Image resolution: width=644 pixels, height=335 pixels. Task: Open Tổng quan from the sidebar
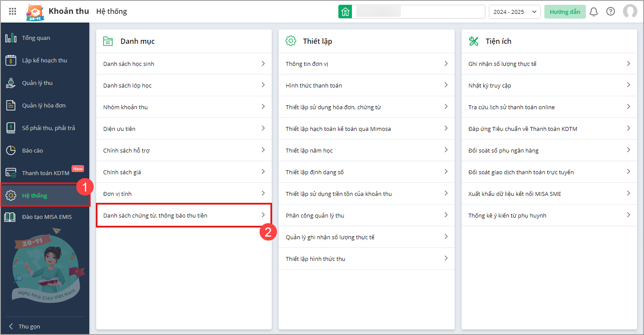36,38
